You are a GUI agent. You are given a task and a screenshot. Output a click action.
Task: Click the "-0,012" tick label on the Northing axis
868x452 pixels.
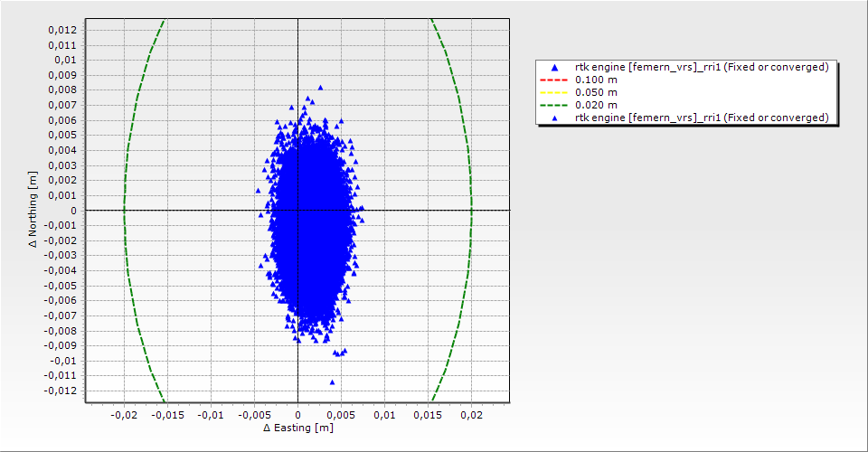point(60,391)
